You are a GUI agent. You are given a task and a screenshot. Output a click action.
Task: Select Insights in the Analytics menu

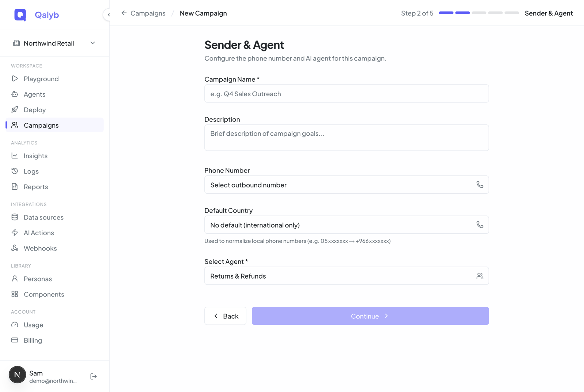[x=55, y=156]
